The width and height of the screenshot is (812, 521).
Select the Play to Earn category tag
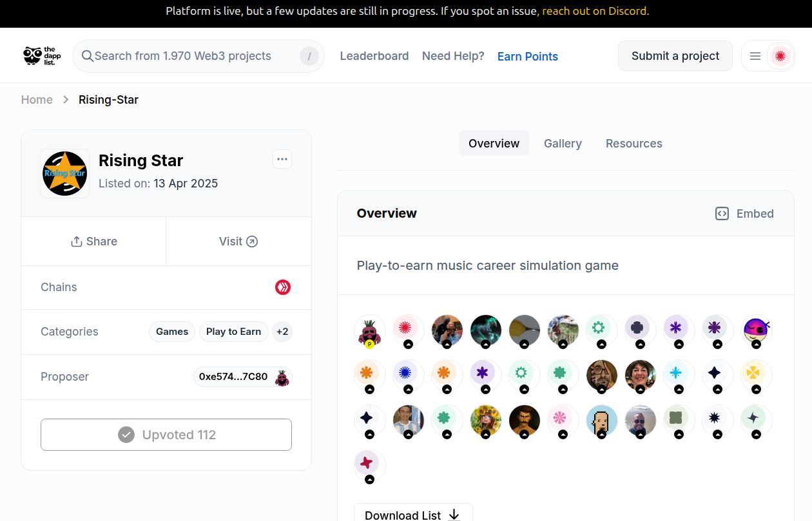click(233, 332)
